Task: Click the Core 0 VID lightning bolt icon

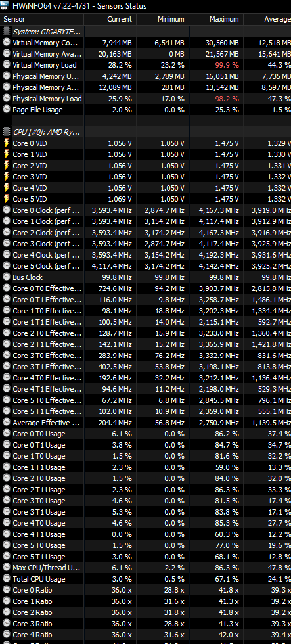Action: click(x=7, y=143)
